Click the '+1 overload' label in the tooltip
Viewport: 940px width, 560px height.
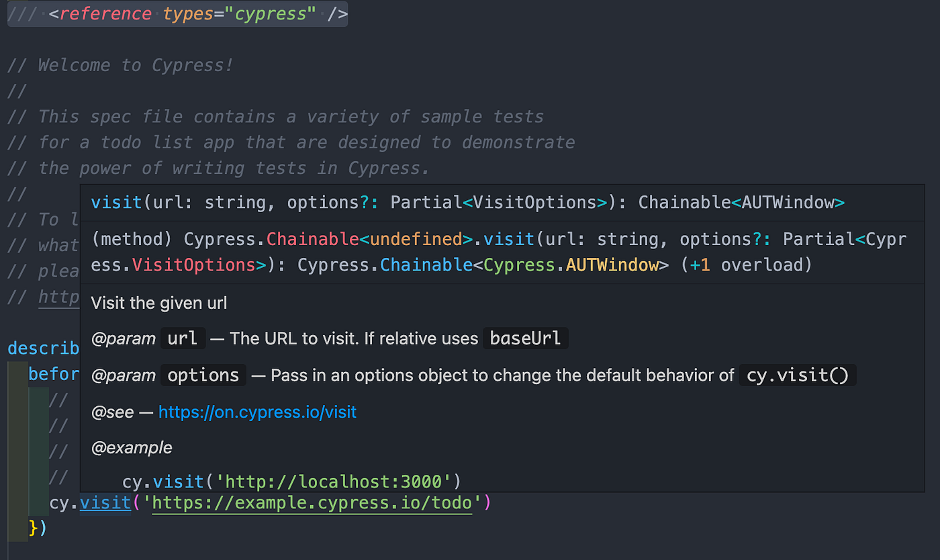coord(747,265)
